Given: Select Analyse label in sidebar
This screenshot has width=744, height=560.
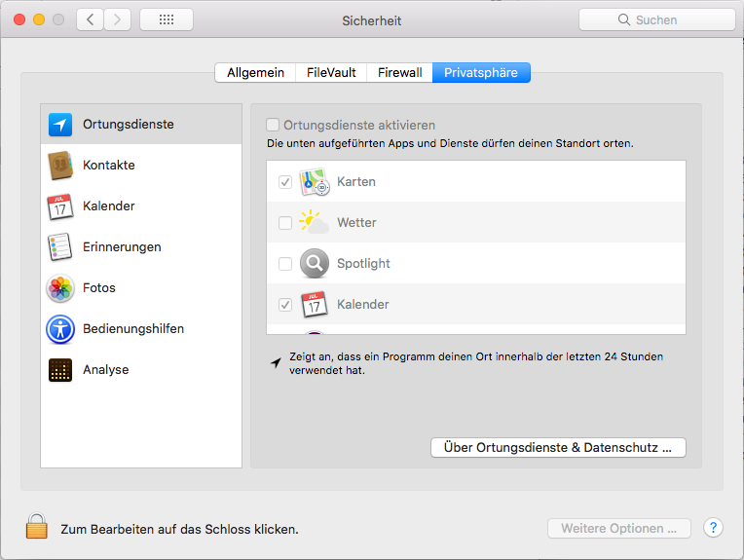Looking at the screenshot, I should point(106,370).
